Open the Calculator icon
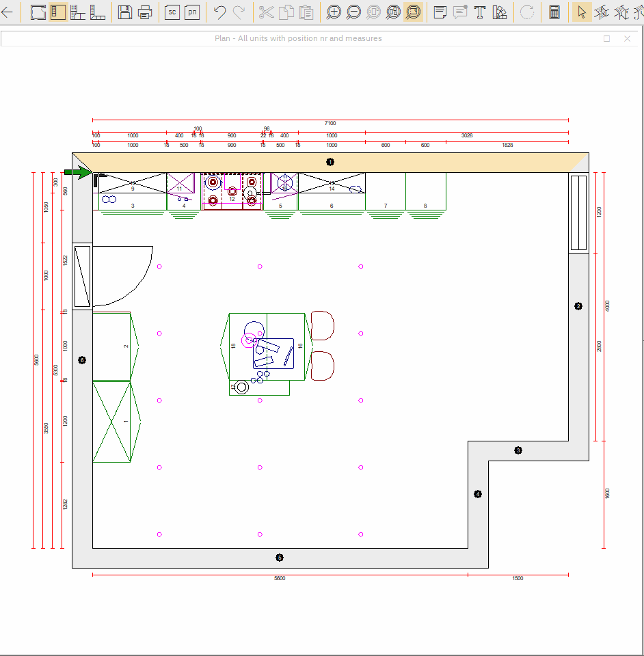Screen dimensions: 644x656 (x=554, y=12)
